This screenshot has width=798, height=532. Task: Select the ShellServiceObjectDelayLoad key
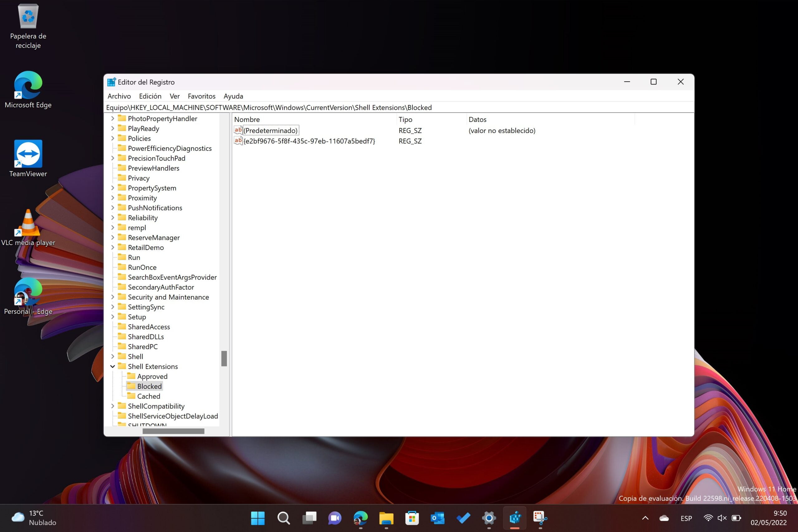coord(173,416)
